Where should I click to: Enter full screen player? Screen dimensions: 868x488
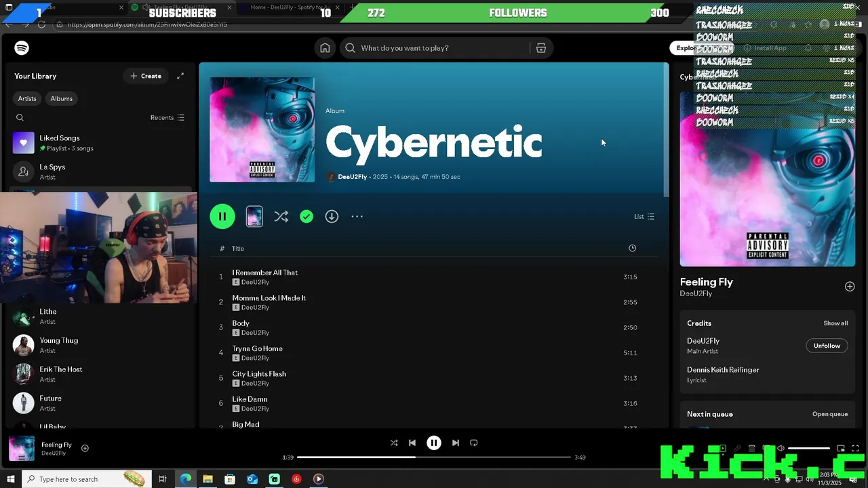(x=855, y=449)
